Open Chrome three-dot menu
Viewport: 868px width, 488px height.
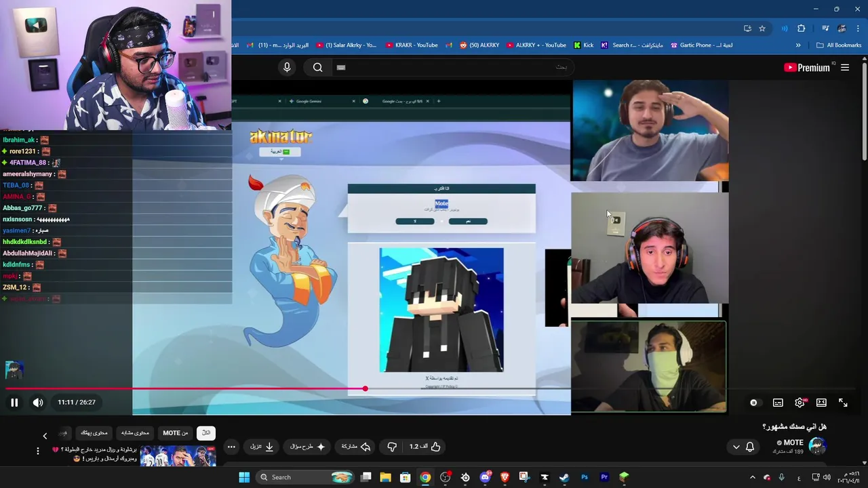857,28
